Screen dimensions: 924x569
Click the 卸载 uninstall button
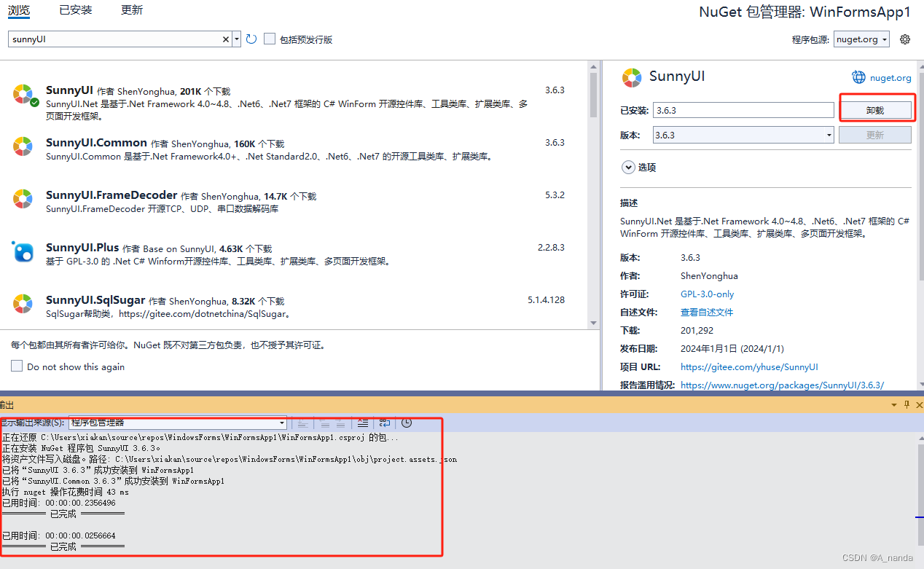pos(874,110)
